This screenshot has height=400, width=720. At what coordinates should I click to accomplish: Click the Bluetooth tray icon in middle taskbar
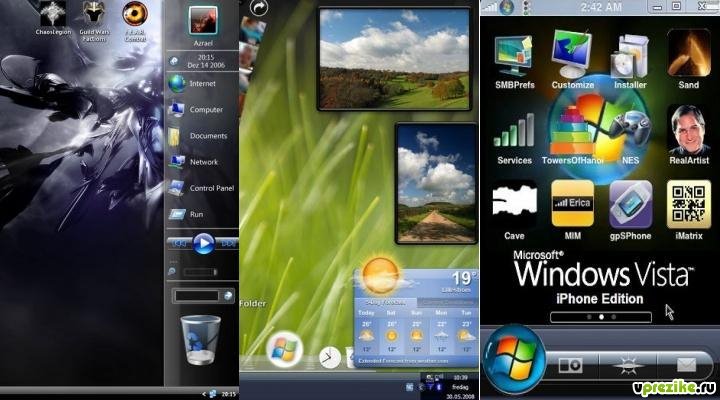point(439,388)
